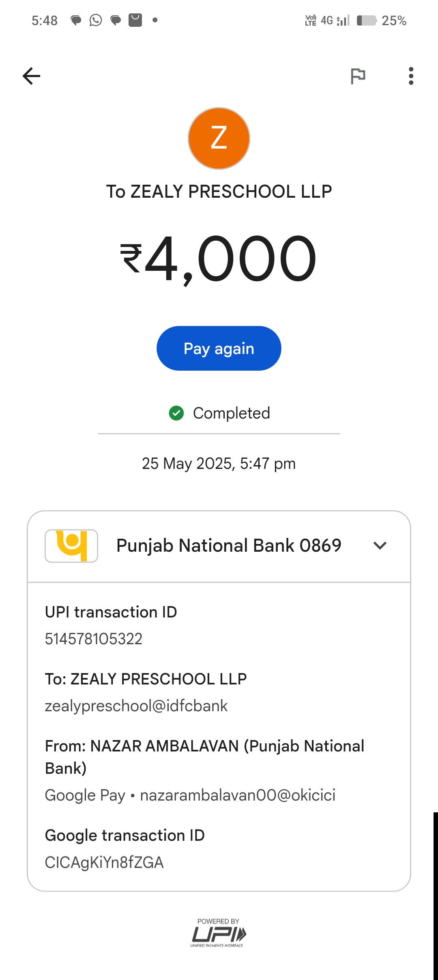Tap the green Completed checkmark icon
The width and height of the screenshot is (438, 980).
176,413
